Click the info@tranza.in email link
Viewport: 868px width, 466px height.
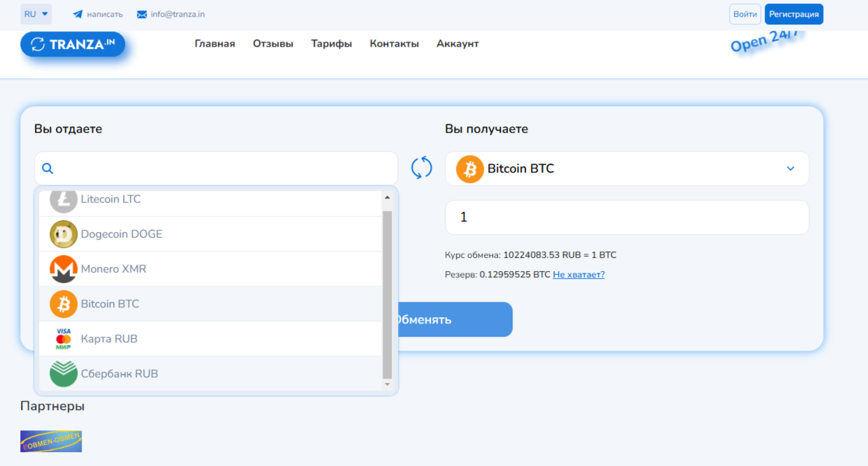177,14
